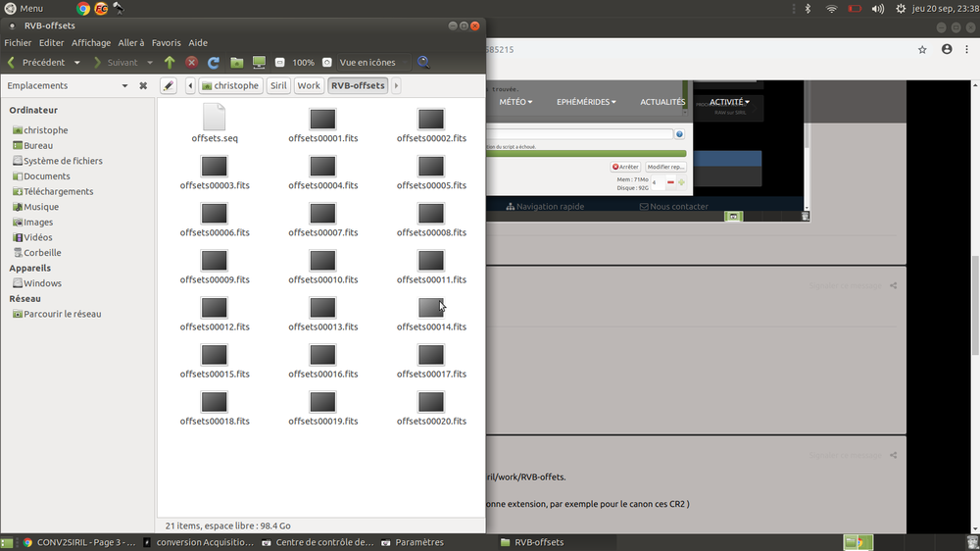Screen dimensions: 980x551
Task: Select the offsets00002.fits thumbnail
Action: tap(431, 119)
